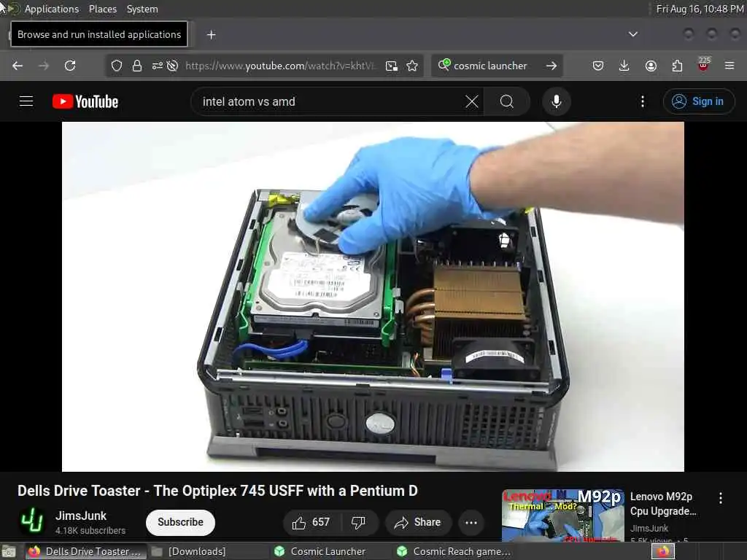Open Pocket save icon

(598, 66)
